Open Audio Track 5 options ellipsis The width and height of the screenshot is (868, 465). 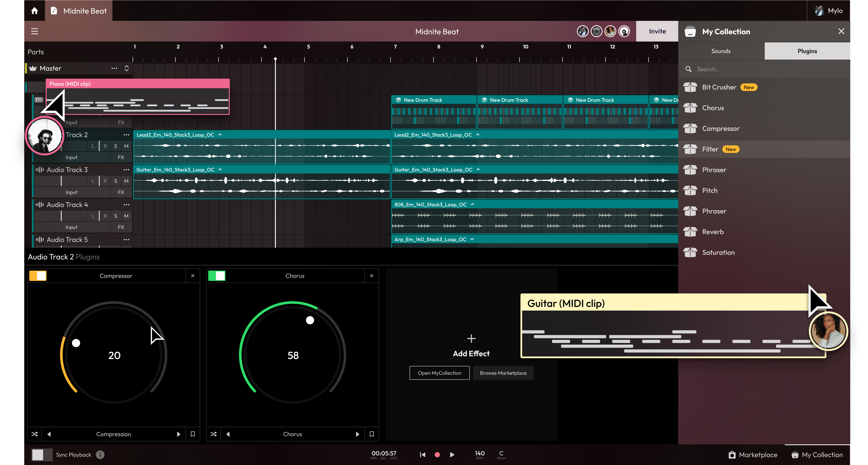tap(126, 240)
